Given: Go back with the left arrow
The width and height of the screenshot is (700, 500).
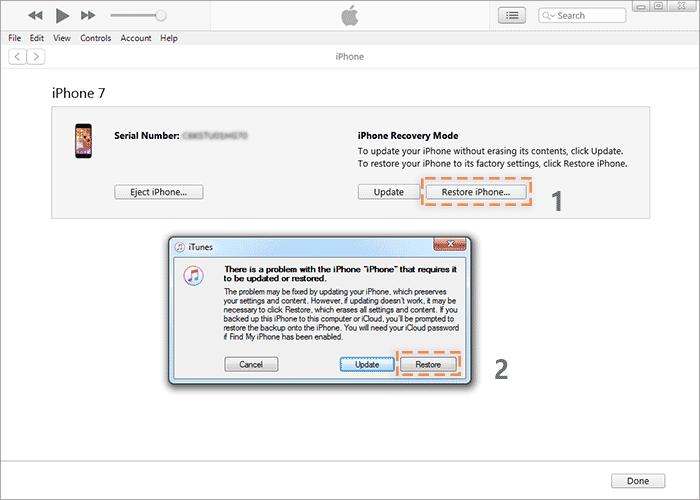Looking at the screenshot, I should (17, 57).
